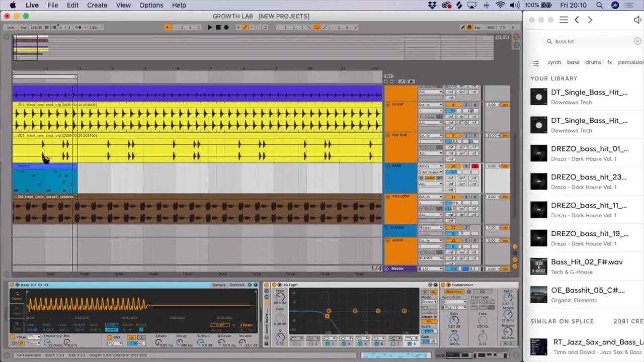Toggle the BASS track arm button
644x362 pixels.
coord(474,166)
